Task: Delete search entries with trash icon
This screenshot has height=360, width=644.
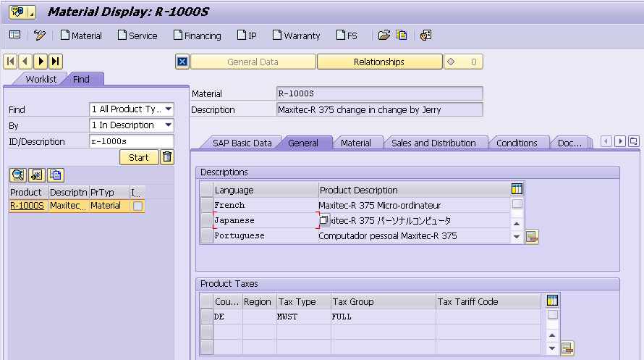Action: (x=167, y=157)
